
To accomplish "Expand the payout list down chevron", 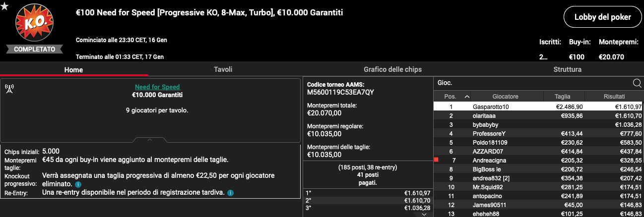I will pyautogui.click(x=424, y=214).
